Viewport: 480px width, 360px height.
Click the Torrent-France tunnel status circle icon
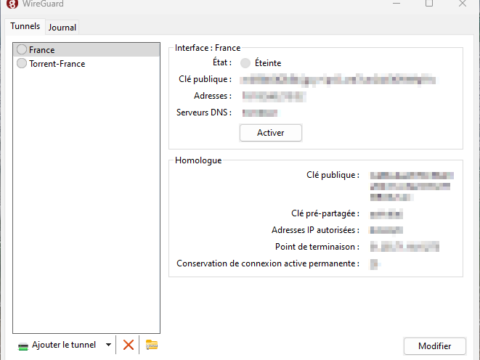pos(22,63)
